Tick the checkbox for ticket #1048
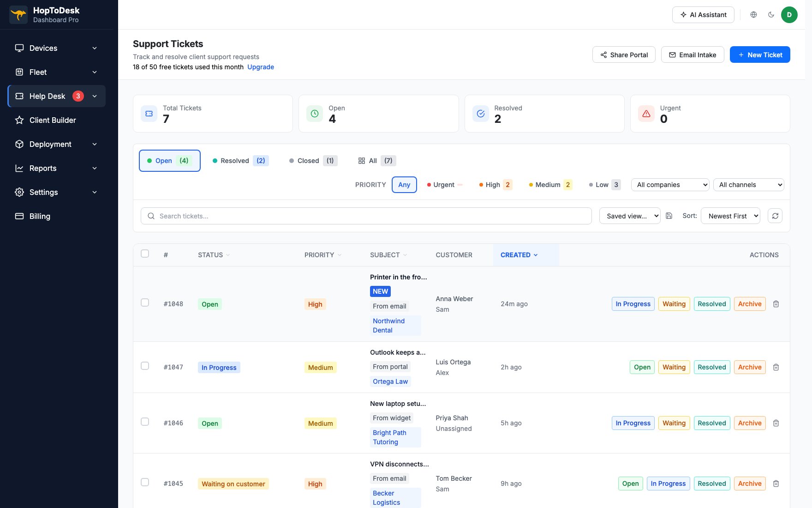 145,302
